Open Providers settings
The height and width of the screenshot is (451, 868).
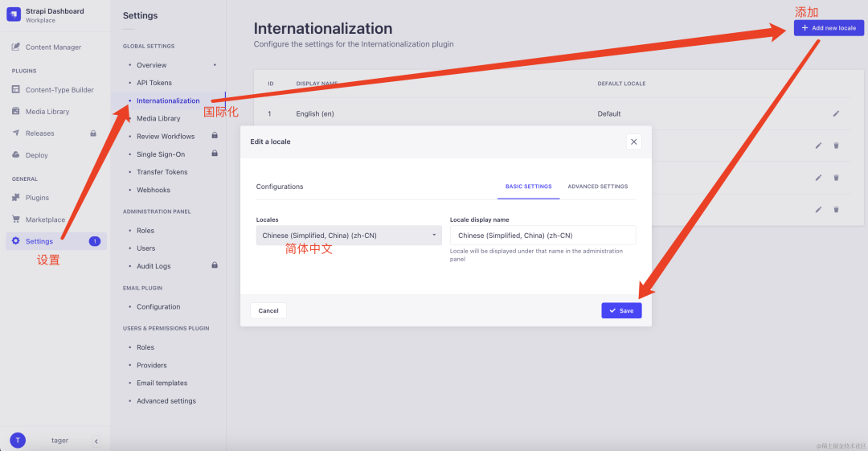pos(152,365)
